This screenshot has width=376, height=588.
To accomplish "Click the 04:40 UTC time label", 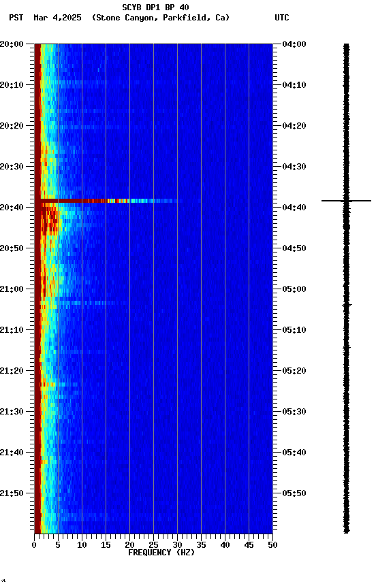I will (x=294, y=208).
